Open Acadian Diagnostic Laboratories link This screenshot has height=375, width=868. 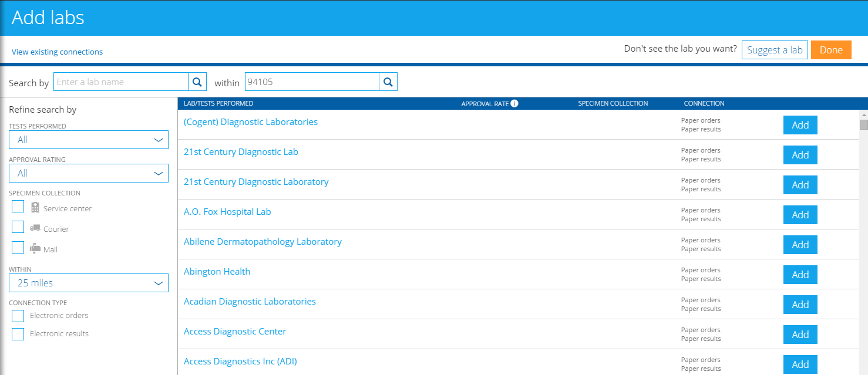pos(250,302)
